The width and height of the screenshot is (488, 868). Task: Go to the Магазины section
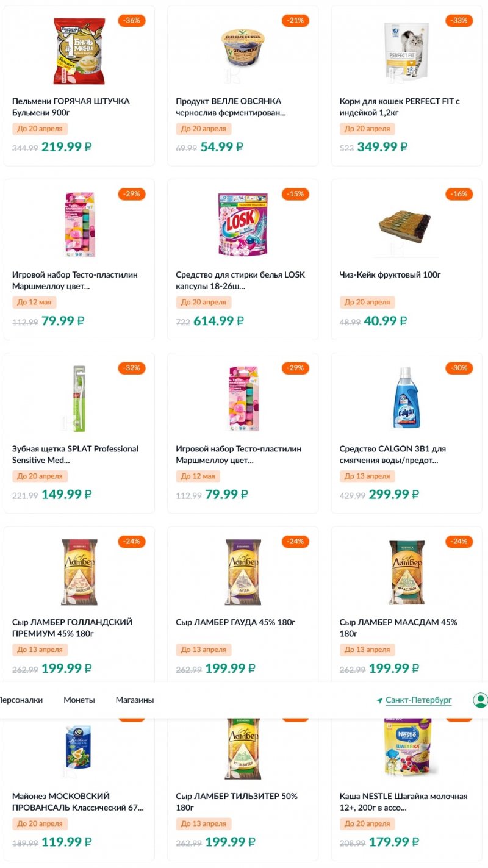[135, 700]
